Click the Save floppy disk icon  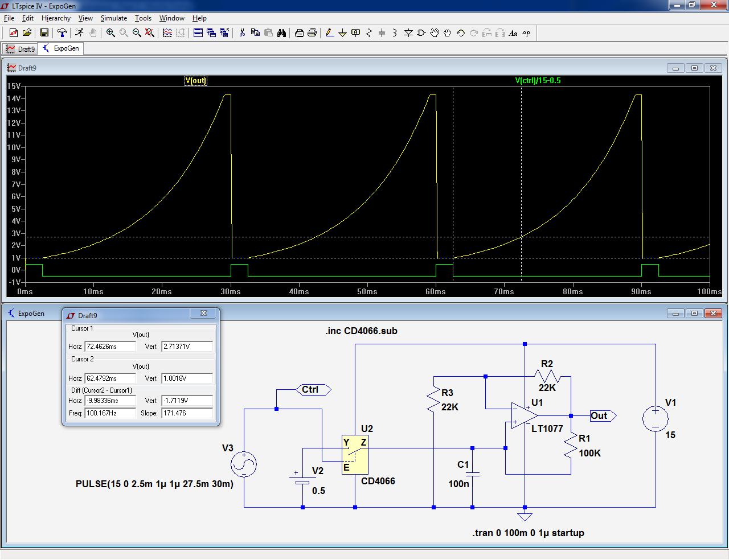44,33
